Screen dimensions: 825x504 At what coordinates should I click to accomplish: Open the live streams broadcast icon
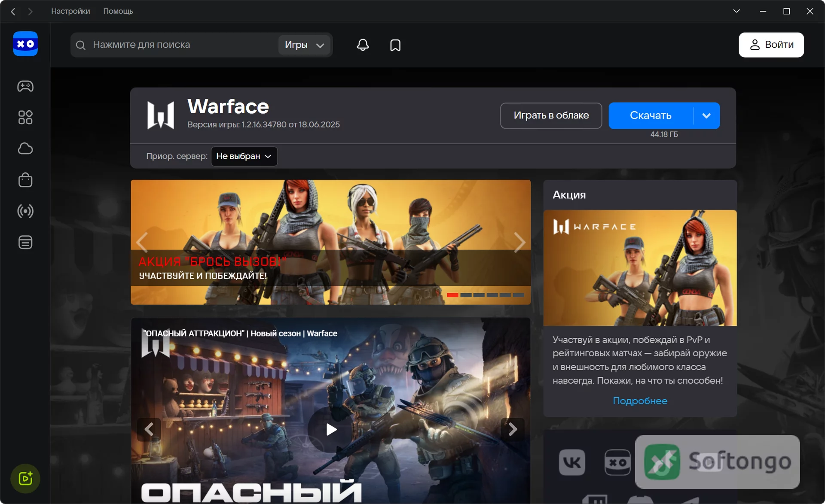tap(25, 211)
